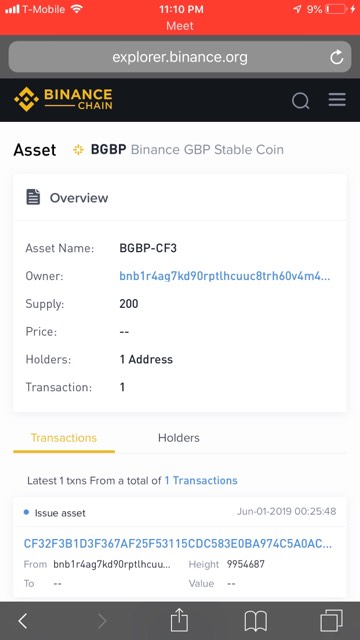Viewport: 360px width, 640px height.
Task: Tap the Safari share icon
Action: tap(179, 620)
